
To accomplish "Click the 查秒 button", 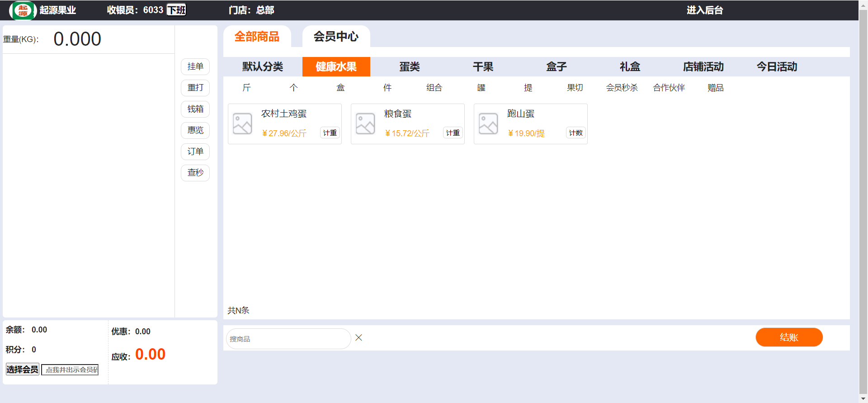I will coord(195,173).
